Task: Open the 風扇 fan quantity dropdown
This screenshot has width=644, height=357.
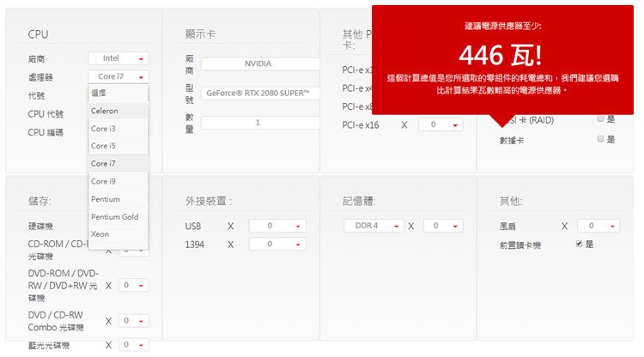Action: [x=598, y=226]
